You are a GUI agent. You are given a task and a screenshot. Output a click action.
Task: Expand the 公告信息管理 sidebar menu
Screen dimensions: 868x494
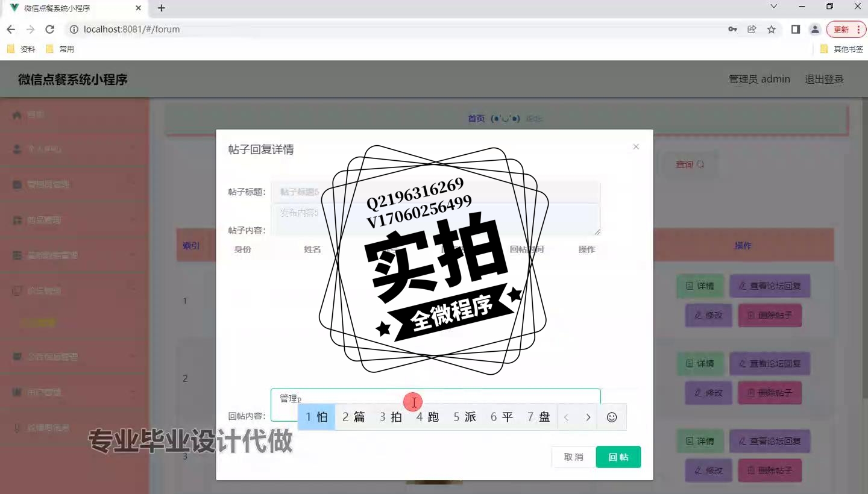click(x=74, y=357)
